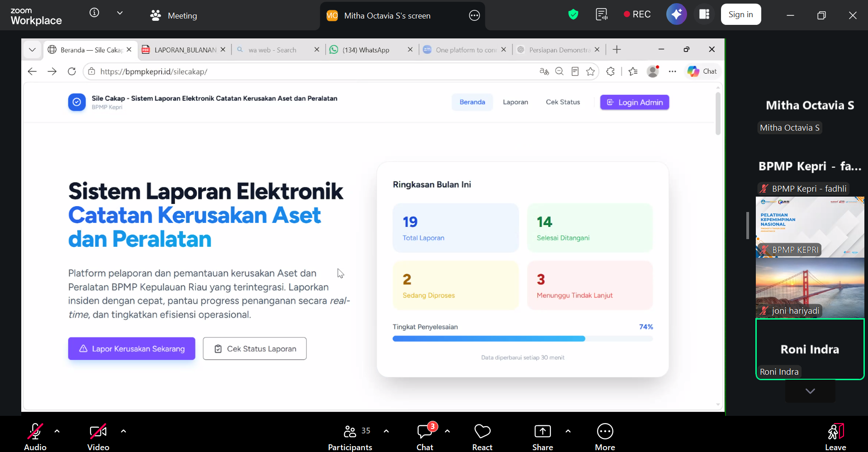The height and width of the screenshot is (452, 868).
Task: Open Zoom meeting info icon
Action: [94, 13]
